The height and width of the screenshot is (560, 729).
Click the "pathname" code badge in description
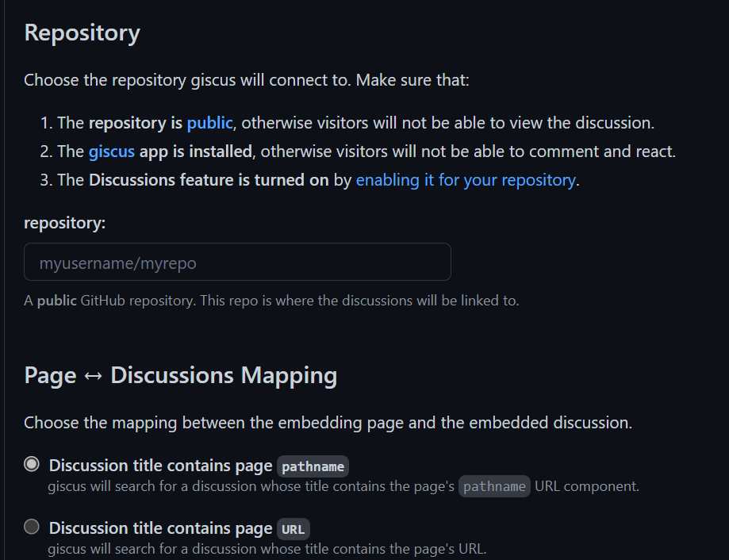click(494, 486)
